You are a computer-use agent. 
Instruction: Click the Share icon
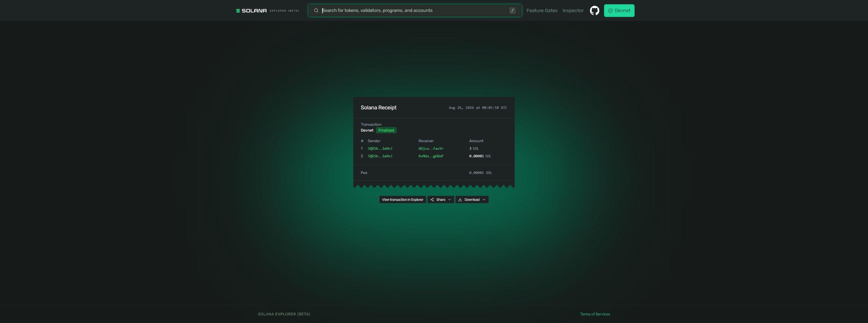click(x=432, y=200)
